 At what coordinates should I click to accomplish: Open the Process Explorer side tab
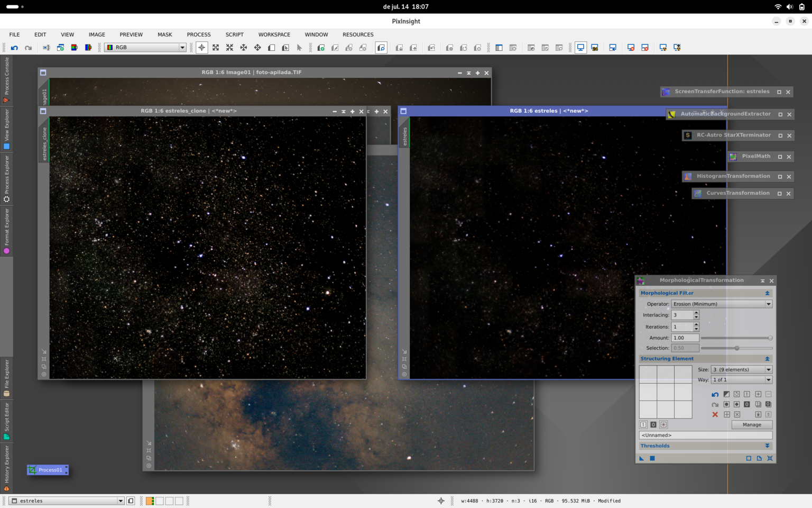(6, 179)
